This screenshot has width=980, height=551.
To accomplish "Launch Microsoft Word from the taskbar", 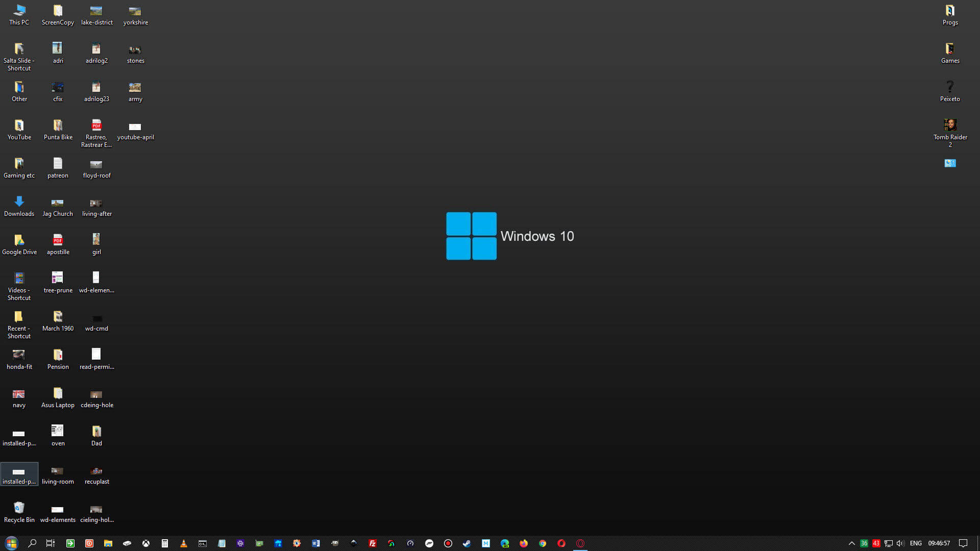I will [316, 543].
